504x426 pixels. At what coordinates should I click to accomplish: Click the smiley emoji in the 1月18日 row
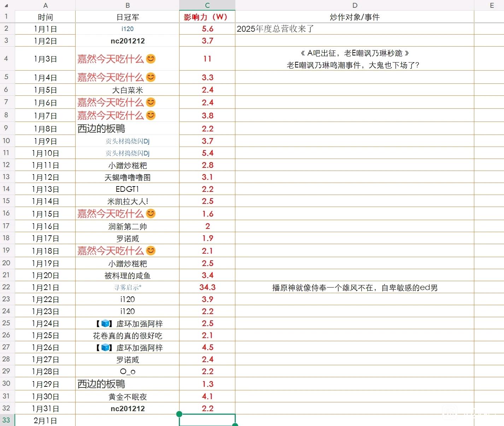click(151, 250)
